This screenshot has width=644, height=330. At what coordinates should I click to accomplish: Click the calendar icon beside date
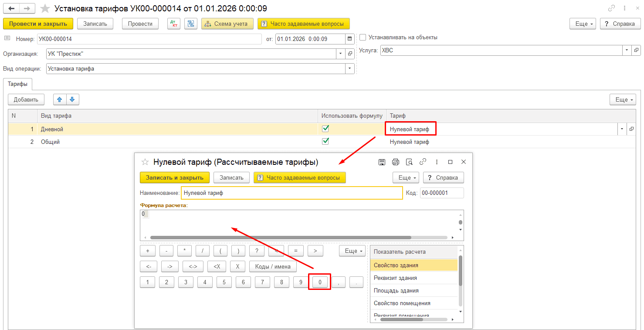[x=349, y=39]
